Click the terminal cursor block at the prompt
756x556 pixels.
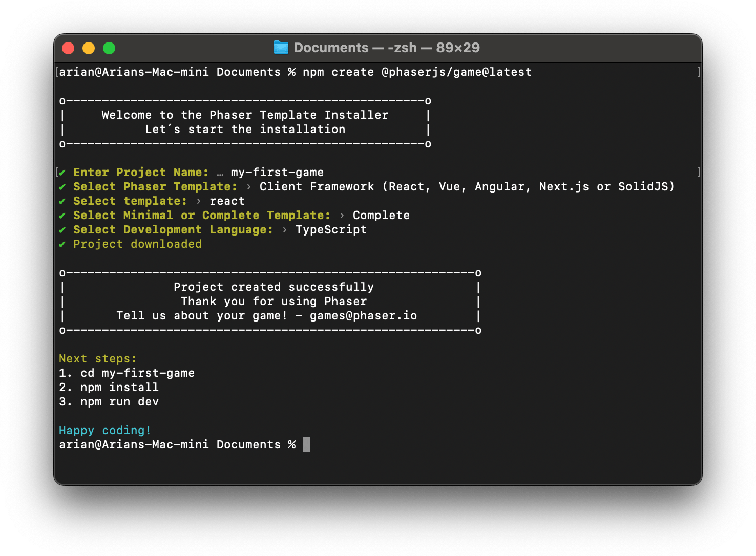pos(306,444)
